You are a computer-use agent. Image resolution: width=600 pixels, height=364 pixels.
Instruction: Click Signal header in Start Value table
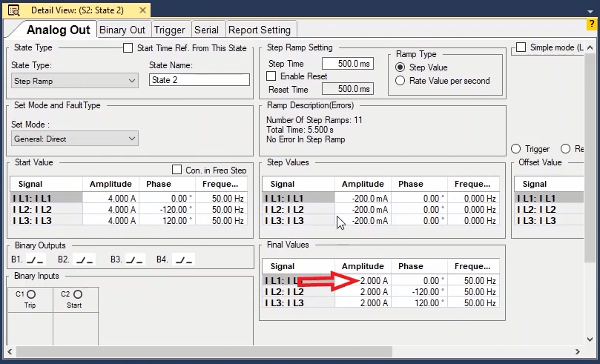46,184
